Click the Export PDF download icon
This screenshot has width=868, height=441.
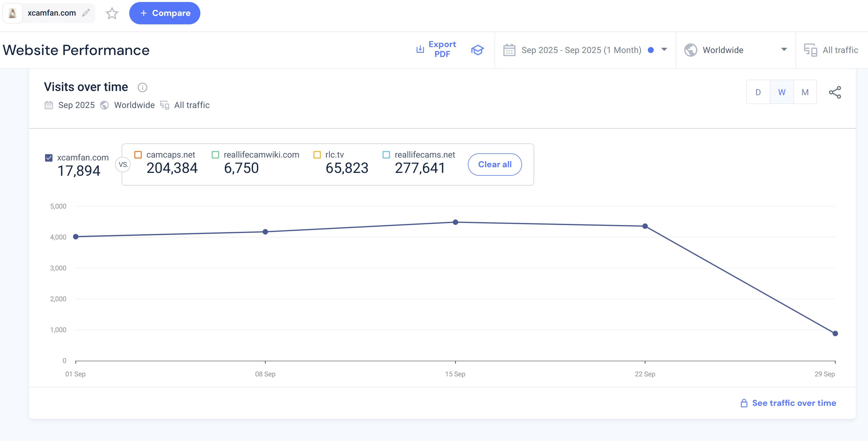[420, 50]
